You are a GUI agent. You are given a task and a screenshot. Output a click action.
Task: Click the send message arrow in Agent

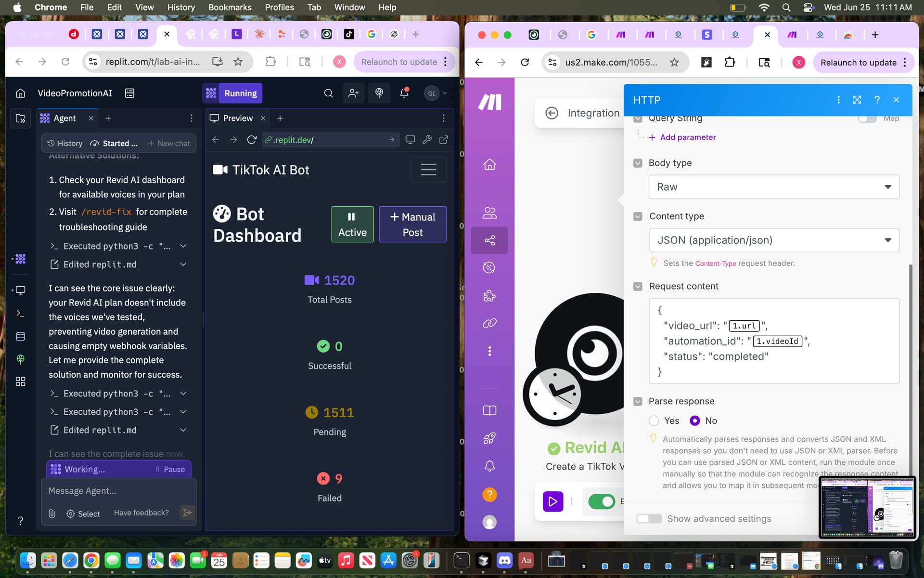click(187, 512)
